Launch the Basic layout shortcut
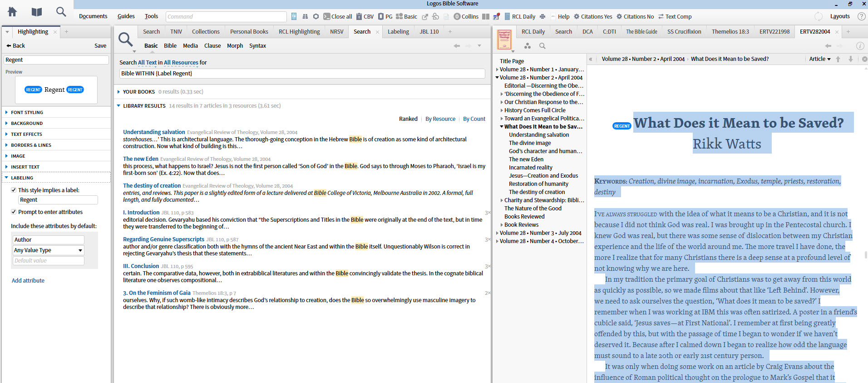The height and width of the screenshot is (383, 868). coord(406,16)
